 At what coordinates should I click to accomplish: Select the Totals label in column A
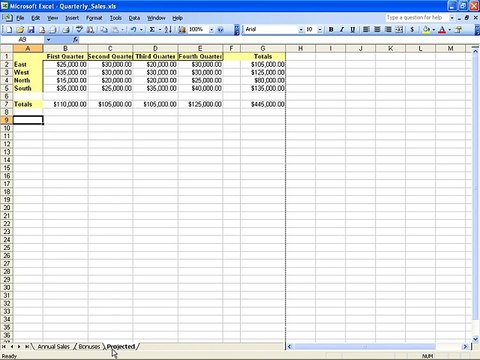click(28, 104)
